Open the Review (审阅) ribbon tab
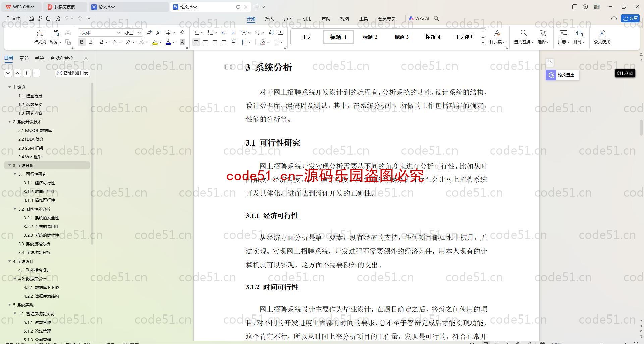644x344 pixels. 326,19
